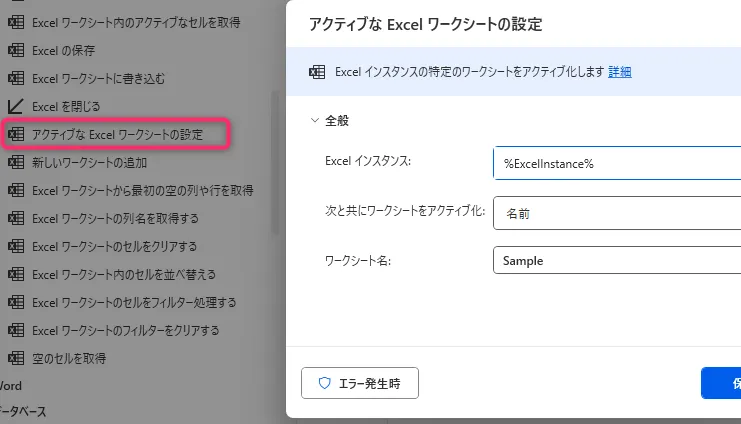741x424 pixels.
Task: Click the Excel ワークシートの列名を取得する icon
Action: (x=15, y=218)
